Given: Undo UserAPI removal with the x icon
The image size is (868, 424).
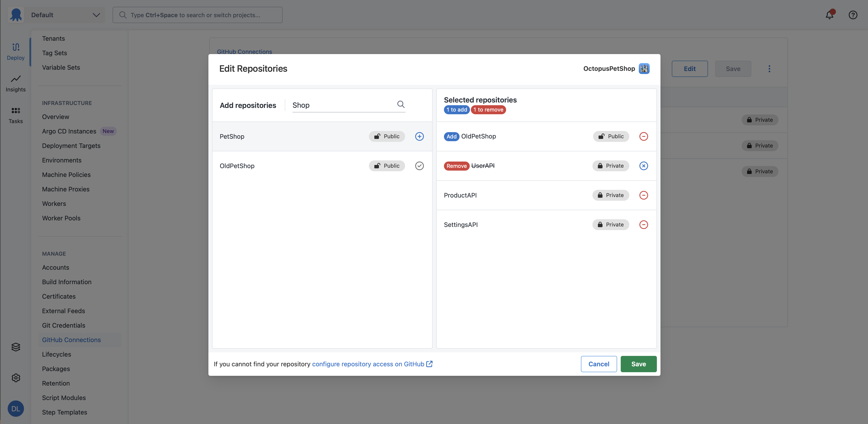Looking at the screenshot, I should coord(644,166).
